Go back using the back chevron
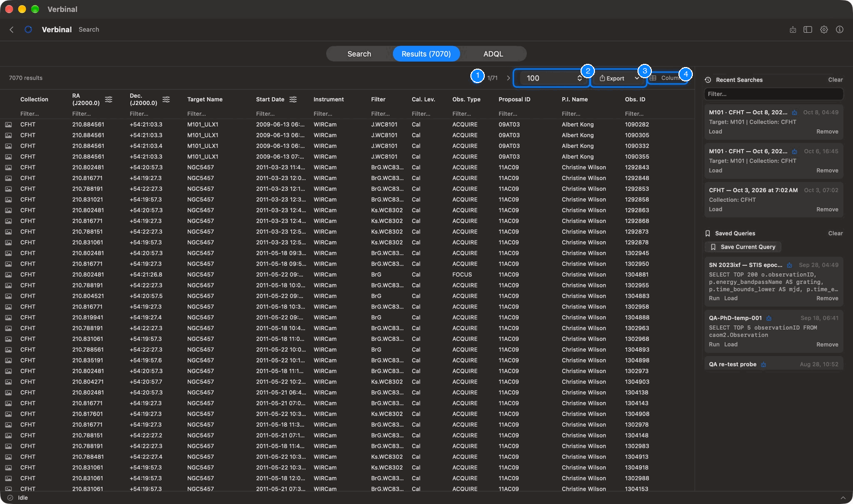This screenshot has width=853, height=504. [x=12, y=30]
